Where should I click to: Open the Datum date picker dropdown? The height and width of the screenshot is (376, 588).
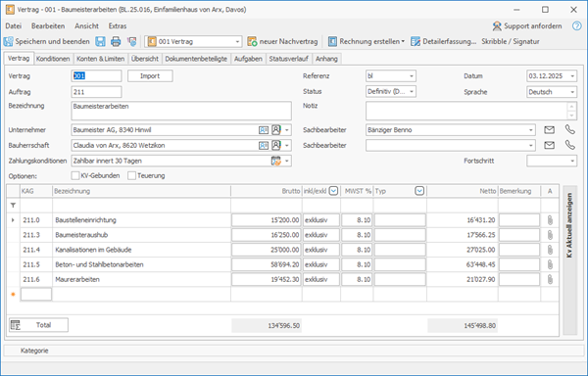tap(572, 76)
